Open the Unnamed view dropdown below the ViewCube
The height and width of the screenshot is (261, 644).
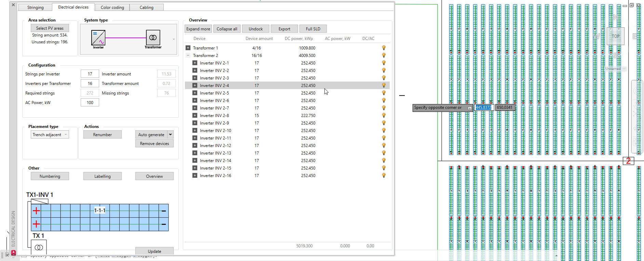[624, 69]
